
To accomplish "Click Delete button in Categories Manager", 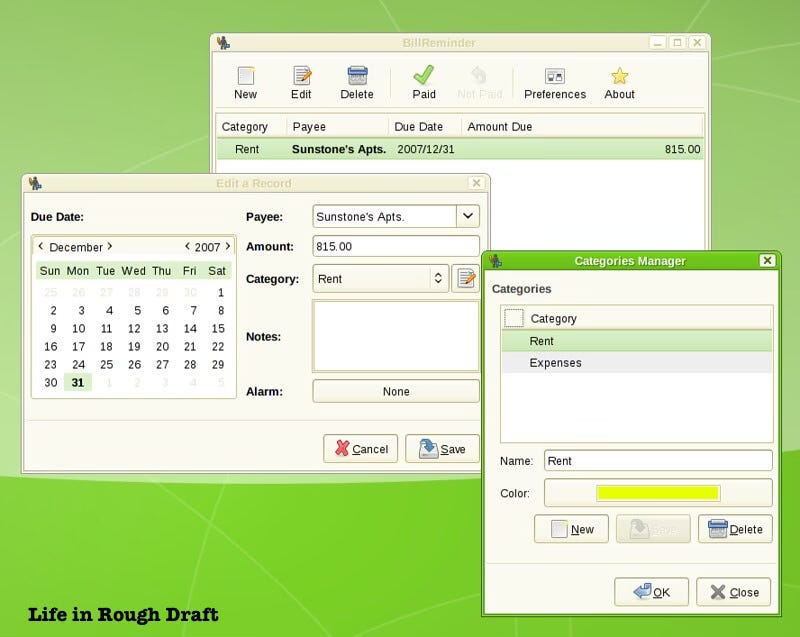I will [735, 529].
